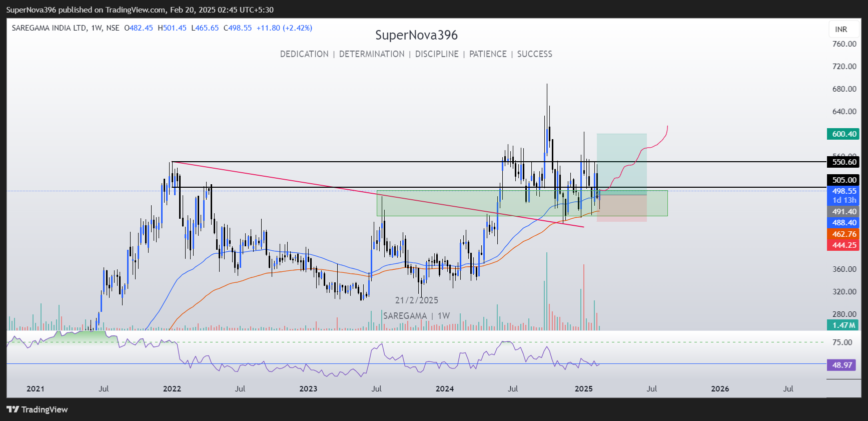The image size is (868, 421).
Task: Click the 444.25 red stop price label
Action: (843, 245)
